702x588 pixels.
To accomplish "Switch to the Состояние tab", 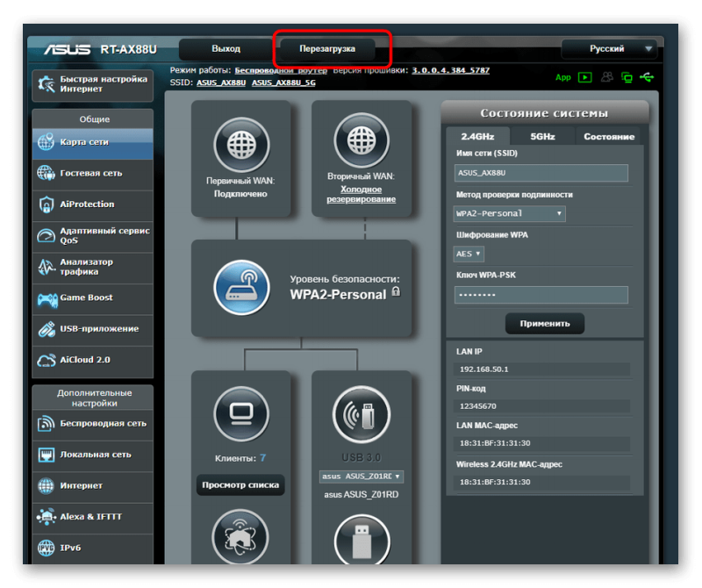I will tap(609, 137).
